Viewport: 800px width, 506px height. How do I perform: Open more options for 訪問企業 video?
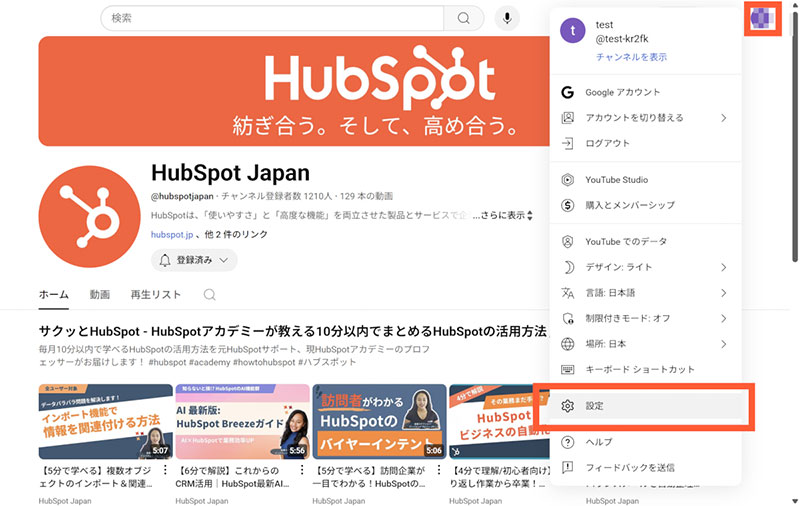(438, 470)
